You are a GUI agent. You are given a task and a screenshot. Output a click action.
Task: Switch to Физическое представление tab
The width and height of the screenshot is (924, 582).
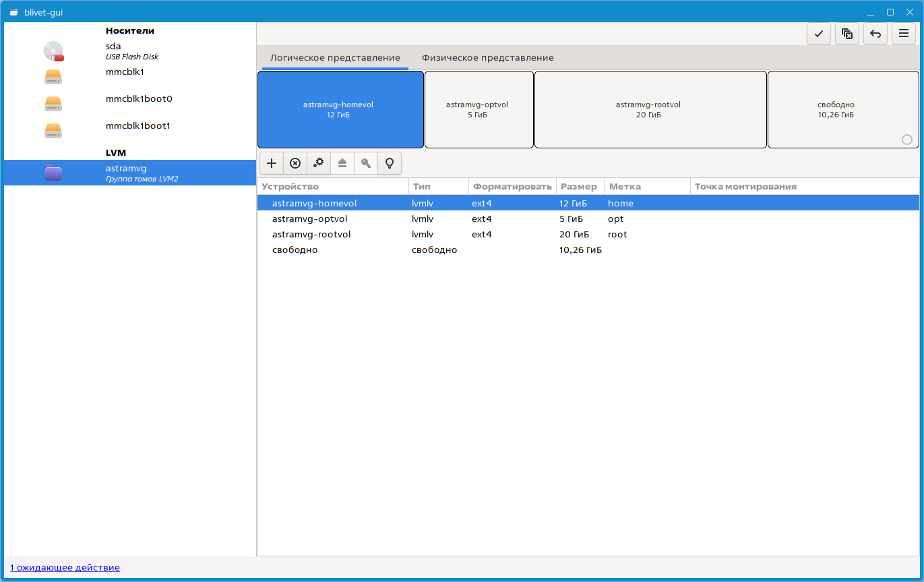pyautogui.click(x=487, y=58)
